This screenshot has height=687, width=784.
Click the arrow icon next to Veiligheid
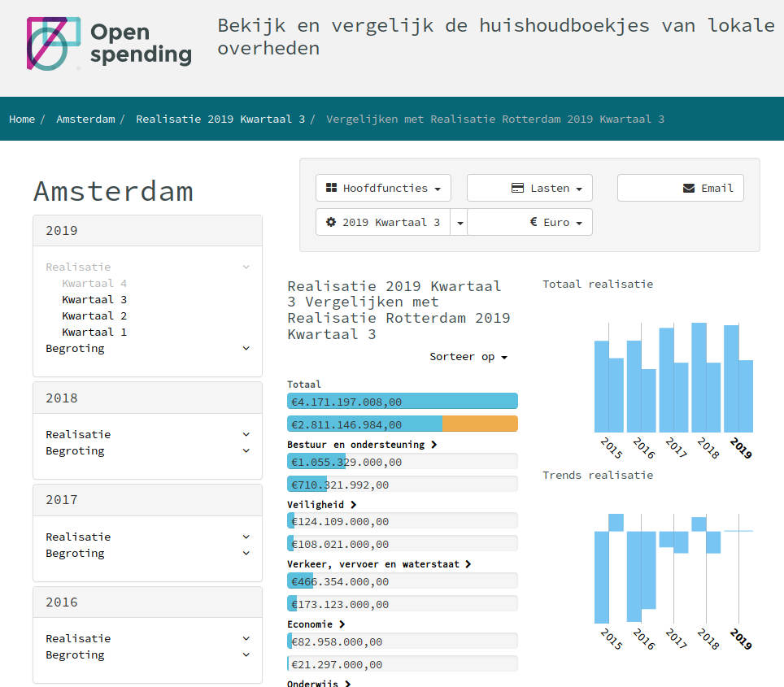coord(354,504)
